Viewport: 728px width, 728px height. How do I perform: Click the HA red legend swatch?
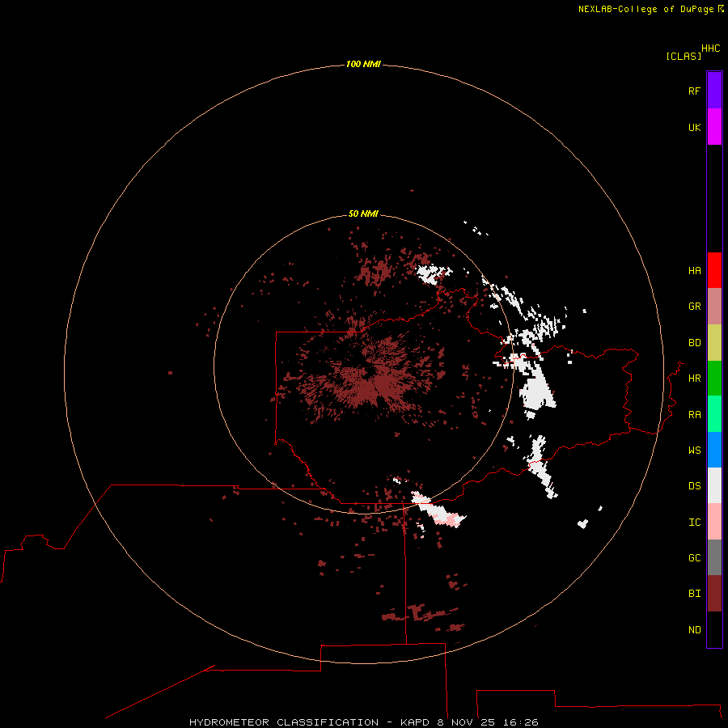pyautogui.click(x=714, y=270)
